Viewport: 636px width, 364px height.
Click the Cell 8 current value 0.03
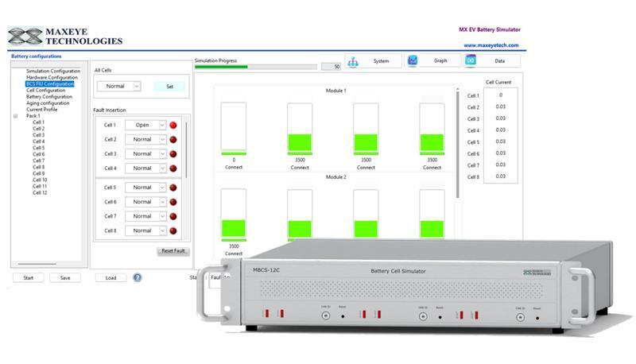(x=501, y=176)
